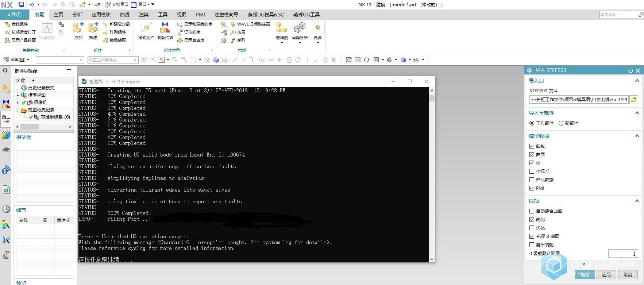Click the STEP203 file path field

pyautogui.click(x=579, y=99)
